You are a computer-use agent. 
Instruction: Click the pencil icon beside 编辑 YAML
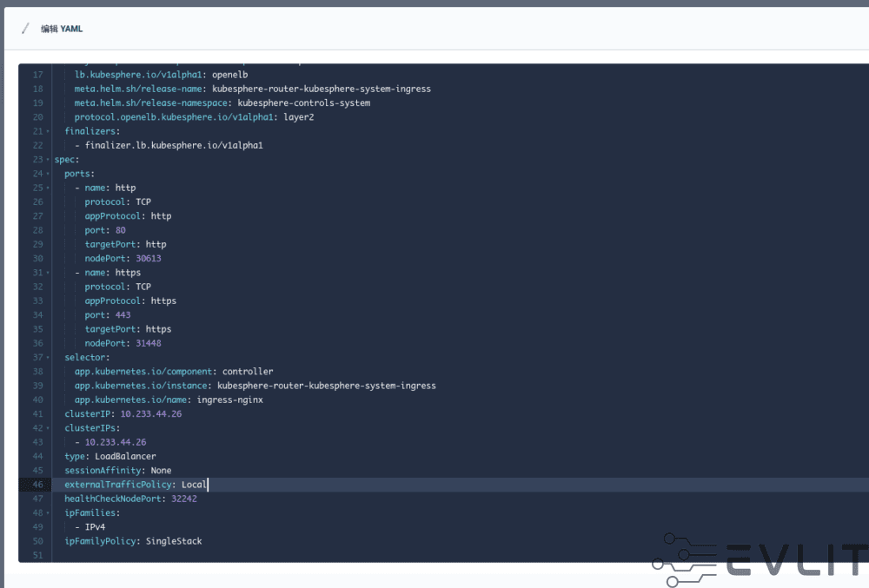(x=25, y=29)
